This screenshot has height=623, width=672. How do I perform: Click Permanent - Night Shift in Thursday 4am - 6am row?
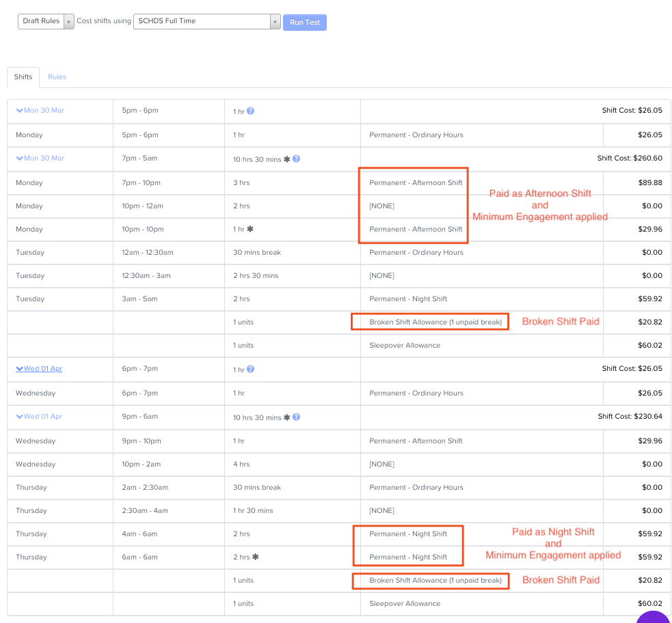point(408,534)
